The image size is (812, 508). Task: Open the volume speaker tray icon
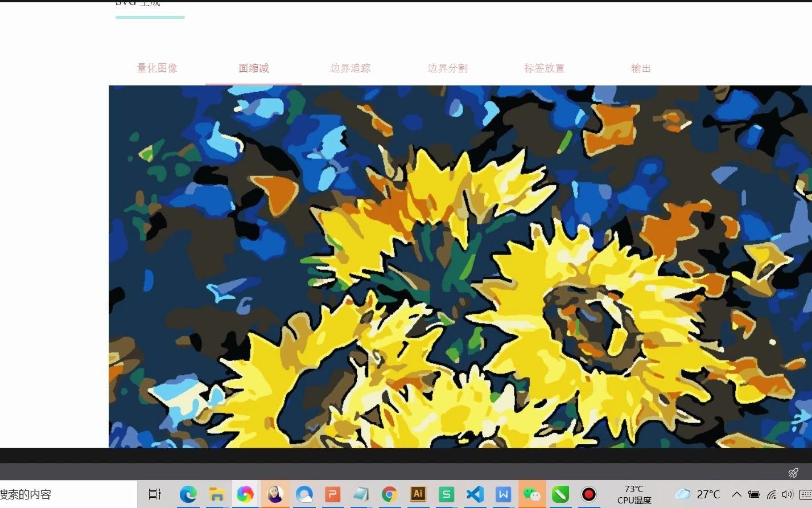tap(788, 494)
